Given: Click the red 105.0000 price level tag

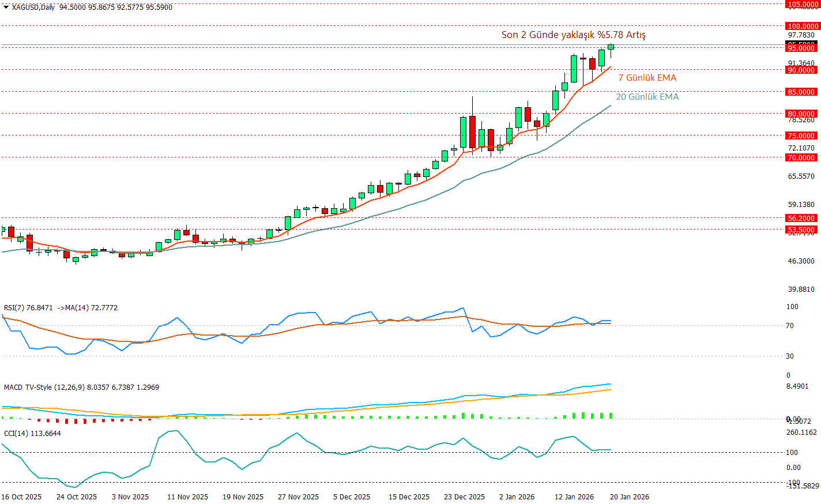Looking at the screenshot, I should (803, 4).
